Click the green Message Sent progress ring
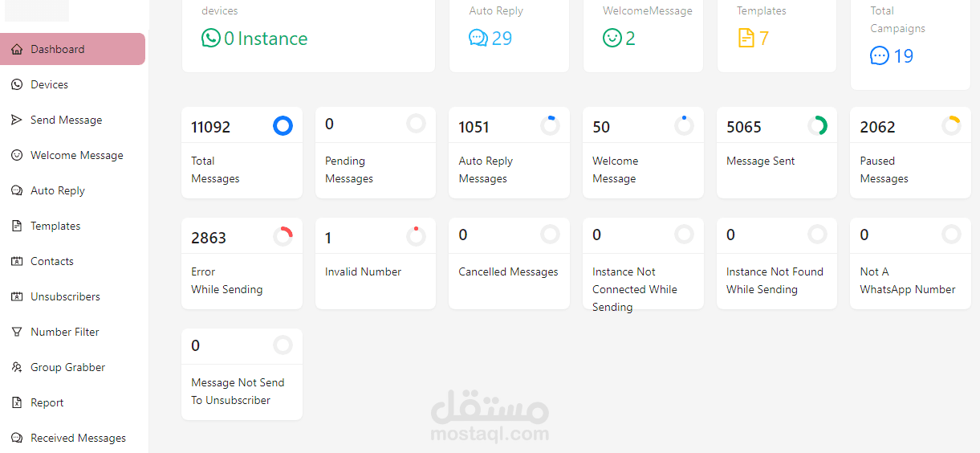The width and height of the screenshot is (980, 453). (817, 125)
